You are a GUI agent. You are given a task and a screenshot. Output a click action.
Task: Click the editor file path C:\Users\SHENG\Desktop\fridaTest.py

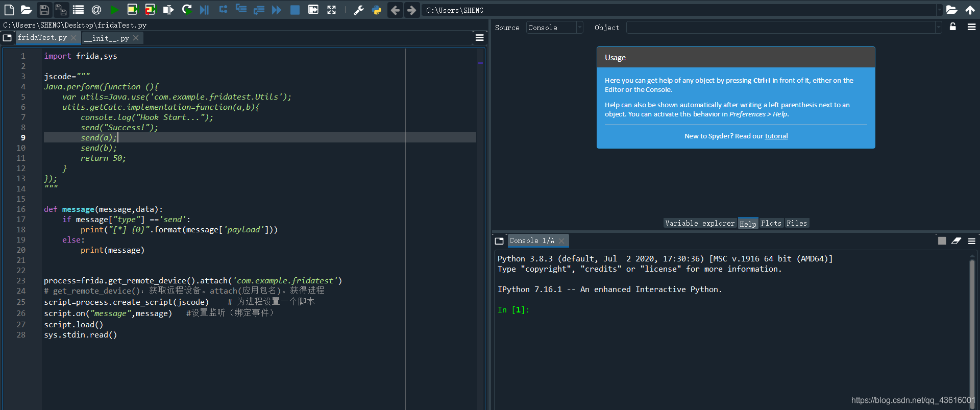coord(75,25)
